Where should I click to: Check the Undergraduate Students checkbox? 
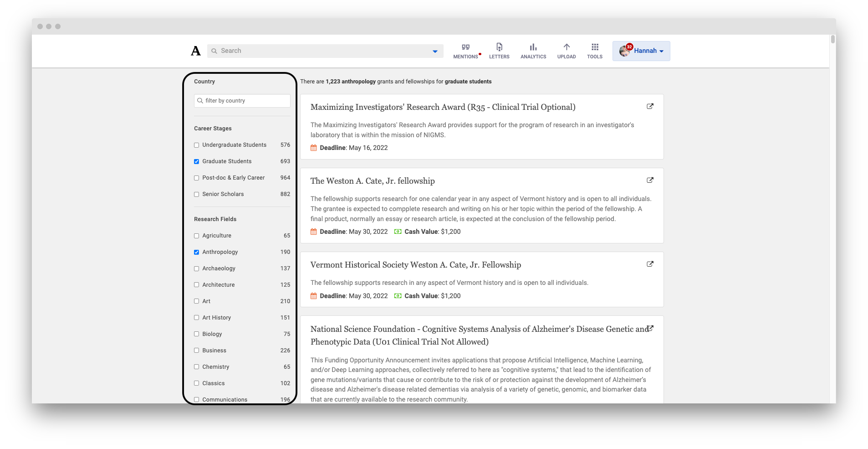(197, 145)
